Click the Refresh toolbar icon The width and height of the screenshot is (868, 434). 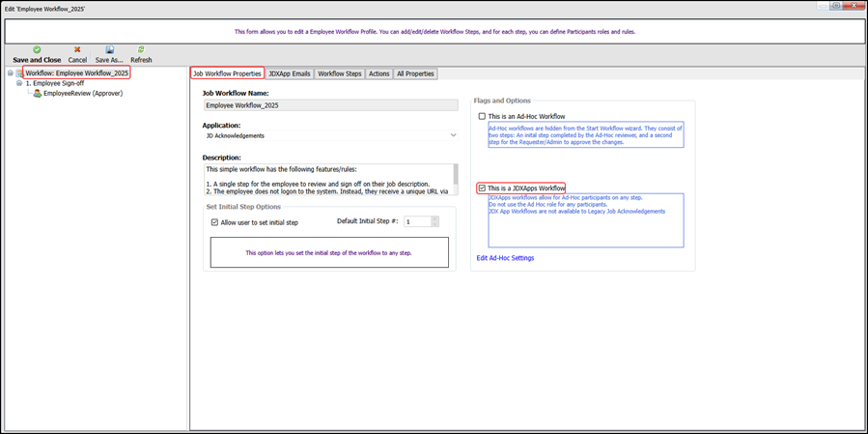pos(141,49)
